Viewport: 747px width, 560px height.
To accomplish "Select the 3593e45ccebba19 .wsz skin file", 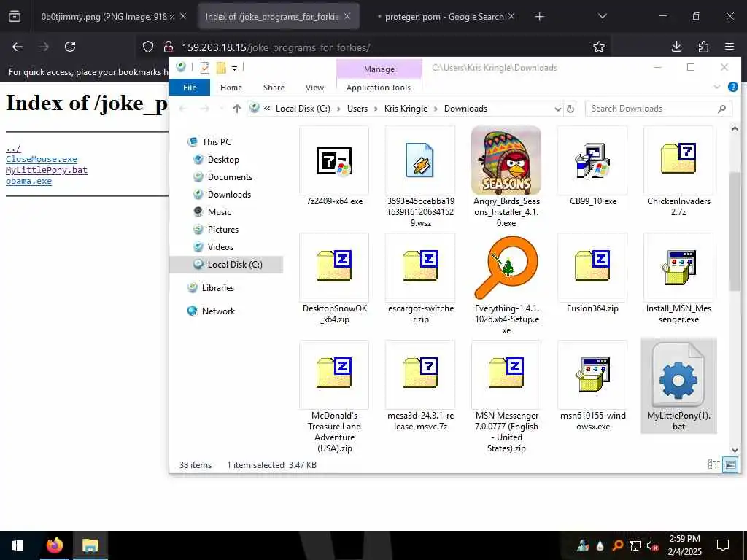I will tap(419, 161).
